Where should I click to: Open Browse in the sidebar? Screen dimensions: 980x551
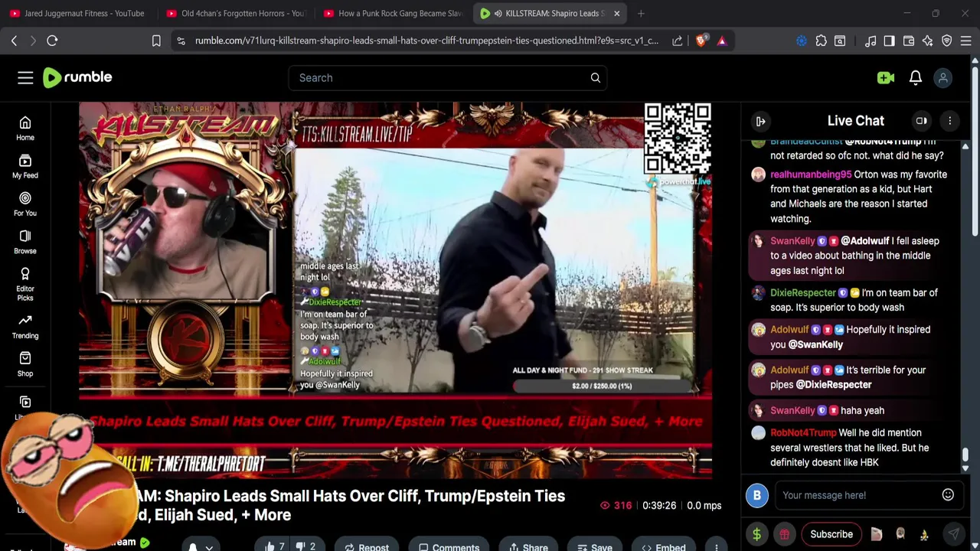pyautogui.click(x=25, y=242)
